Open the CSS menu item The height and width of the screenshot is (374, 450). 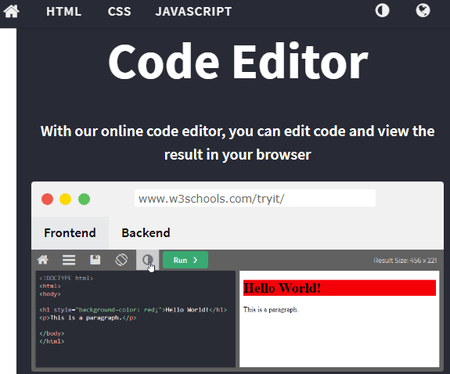[x=119, y=12]
